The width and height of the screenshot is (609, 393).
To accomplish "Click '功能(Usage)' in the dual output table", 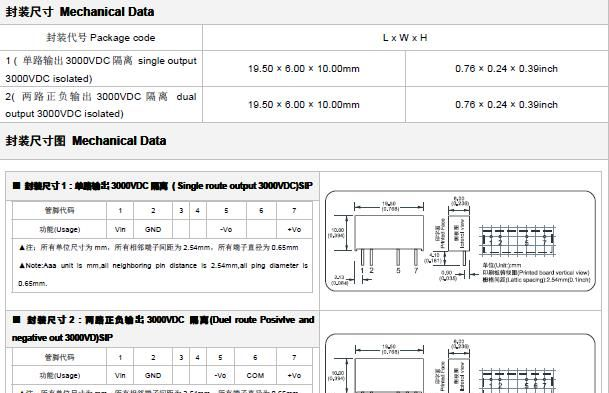I will point(59,376).
